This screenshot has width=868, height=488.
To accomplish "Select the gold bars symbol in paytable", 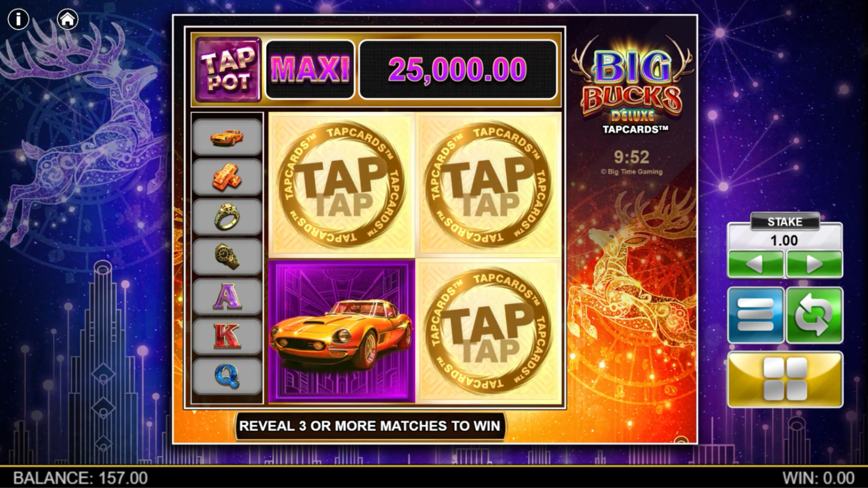I will point(227,177).
